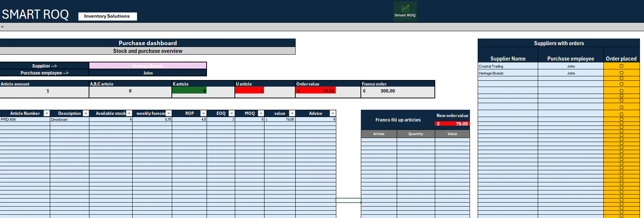Click the SMART ROQ title text

pyautogui.click(x=35, y=14)
